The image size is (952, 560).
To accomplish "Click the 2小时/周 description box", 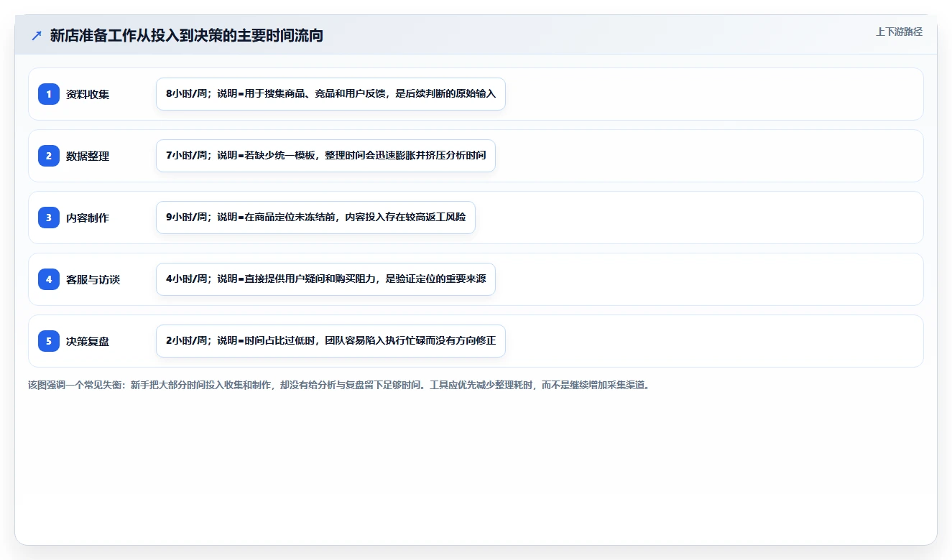I will tap(331, 341).
